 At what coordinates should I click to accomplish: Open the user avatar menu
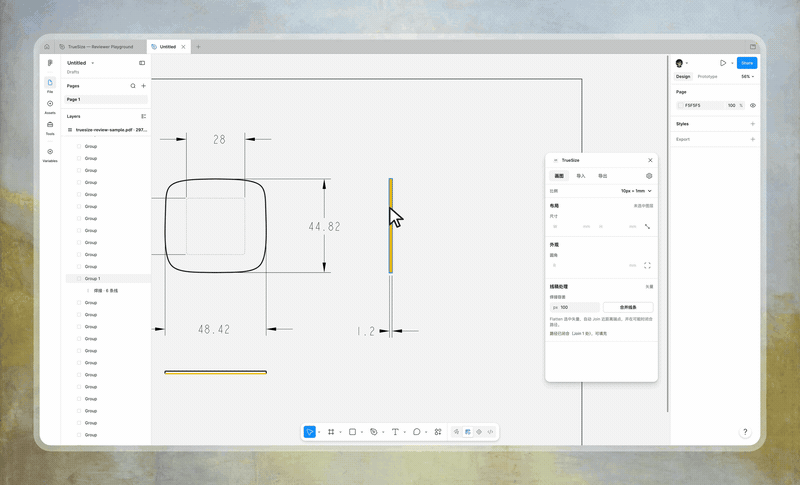pos(679,63)
